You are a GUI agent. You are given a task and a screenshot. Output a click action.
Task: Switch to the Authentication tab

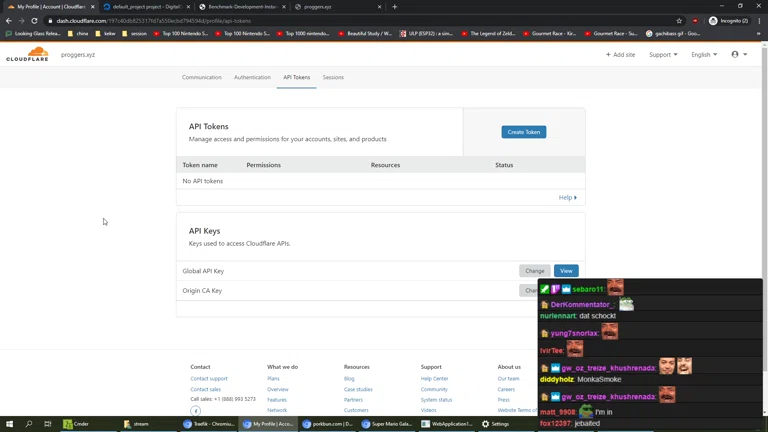coord(252,77)
